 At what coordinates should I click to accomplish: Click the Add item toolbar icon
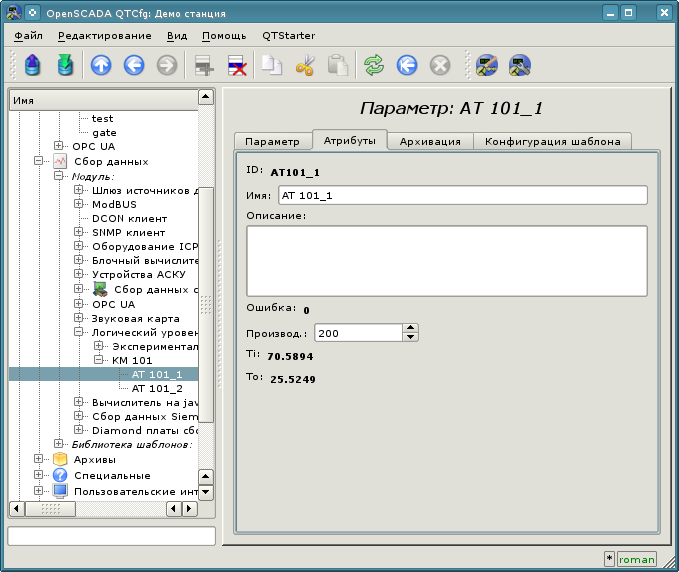pos(204,66)
